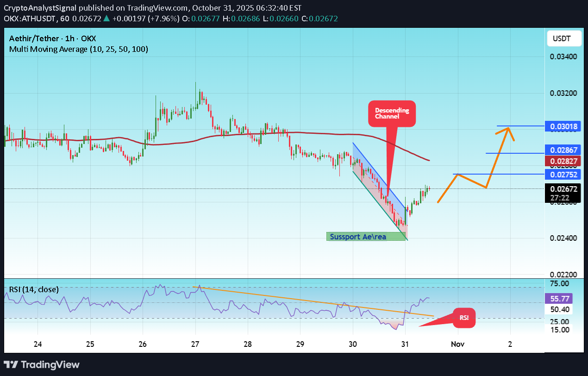The image size is (588, 376).
Task: Select the Descending Channel callout label
Action: [x=392, y=113]
